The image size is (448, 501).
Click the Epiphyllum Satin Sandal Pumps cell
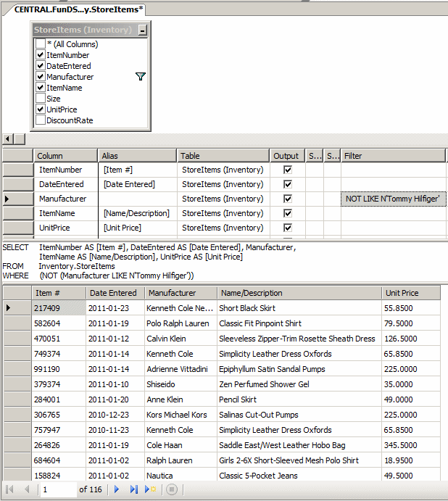(x=299, y=369)
